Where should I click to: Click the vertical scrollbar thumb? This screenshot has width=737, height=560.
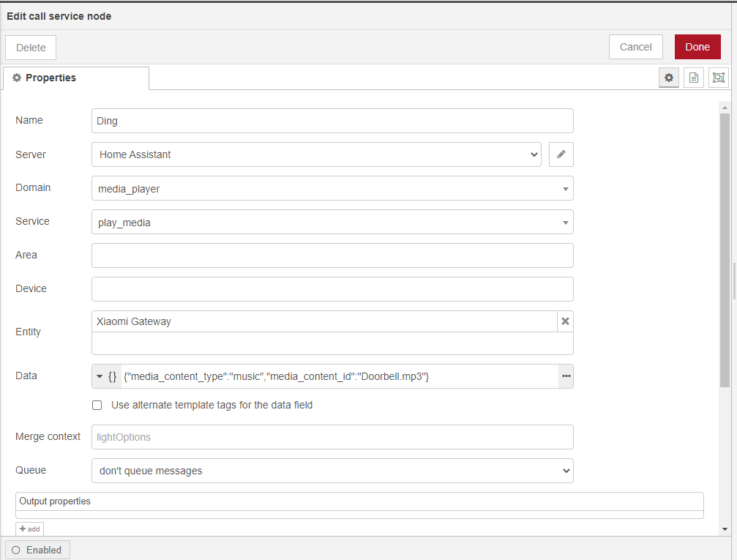[725, 250]
